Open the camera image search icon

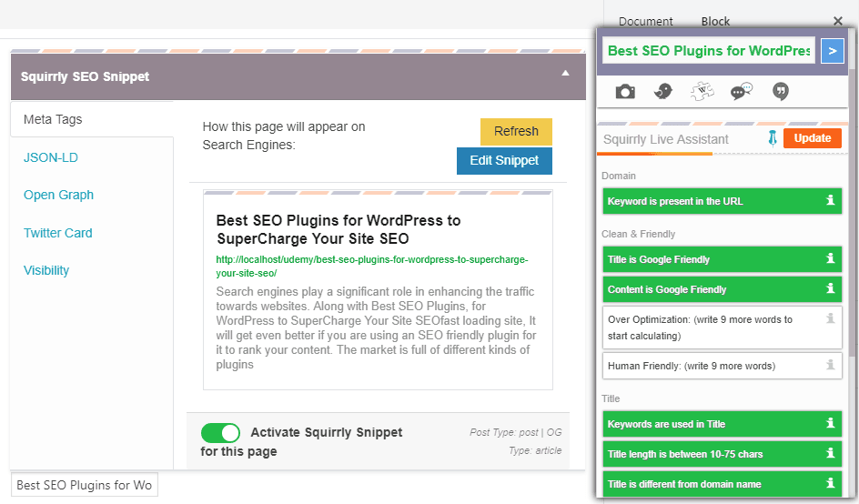coord(625,92)
